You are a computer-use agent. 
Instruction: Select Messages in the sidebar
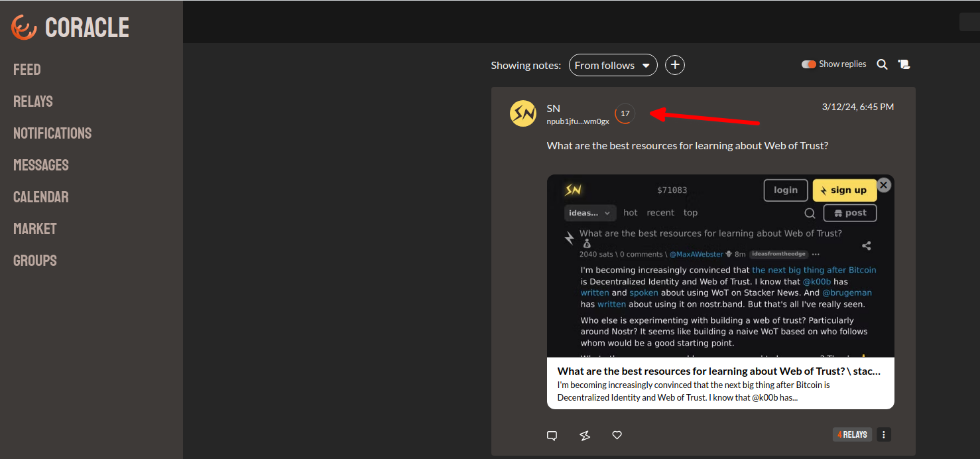click(41, 165)
